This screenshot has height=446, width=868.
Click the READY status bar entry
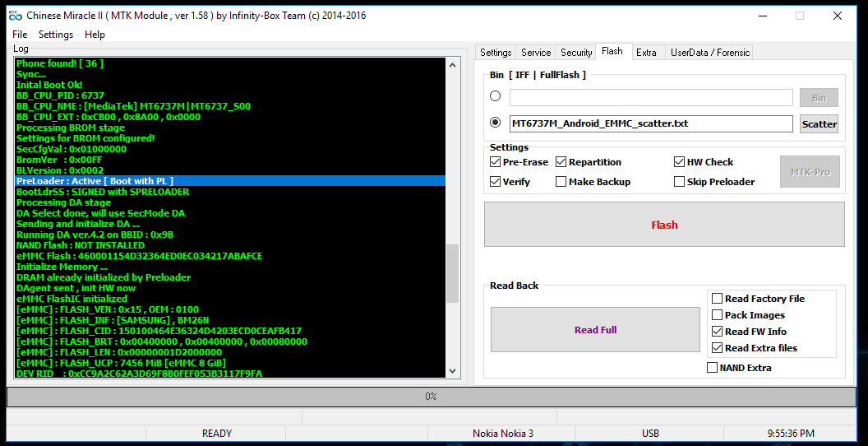click(216, 434)
